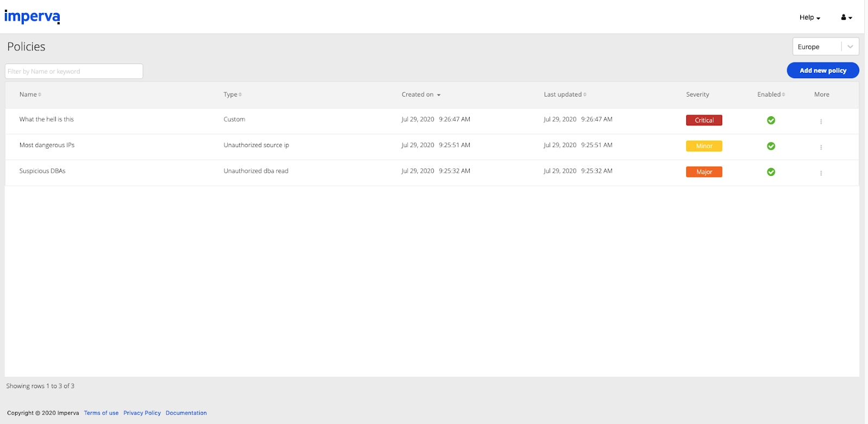The width and height of the screenshot is (868, 424).
Task: Focus the Filter by Name or keyword field
Action: coord(74,71)
